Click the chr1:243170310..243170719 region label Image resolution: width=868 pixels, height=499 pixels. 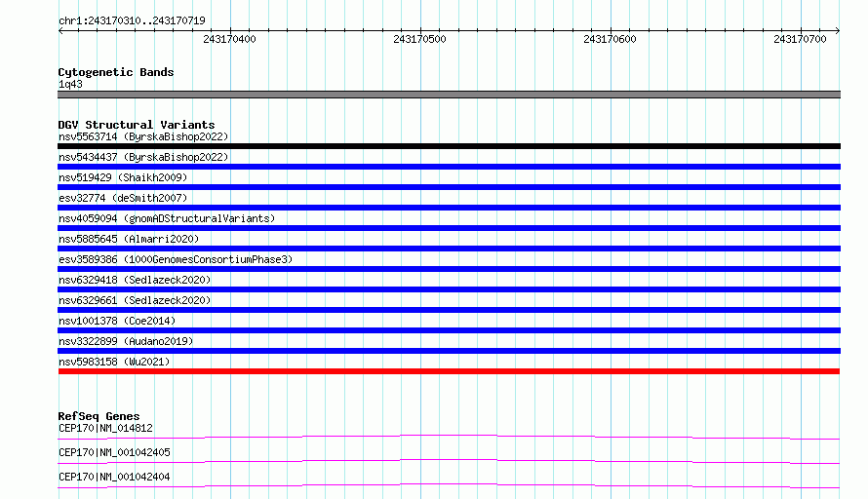tap(132, 20)
